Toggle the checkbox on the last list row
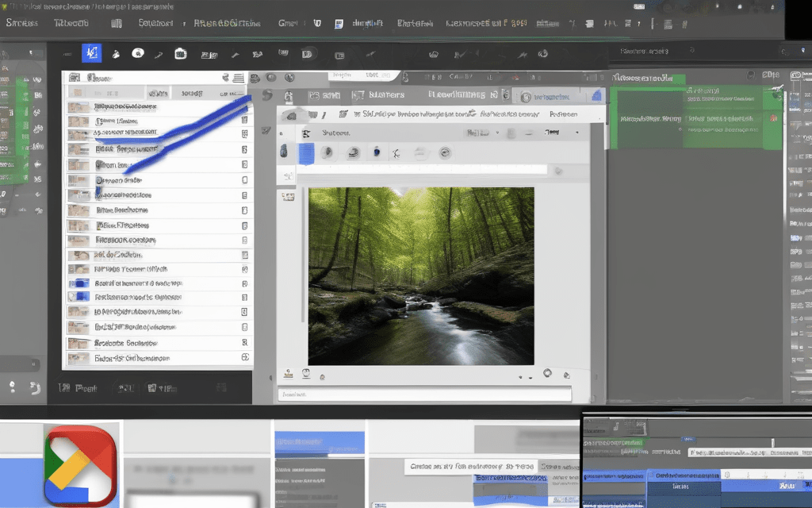This screenshot has width=812, height=508. [x=245, y=358]
